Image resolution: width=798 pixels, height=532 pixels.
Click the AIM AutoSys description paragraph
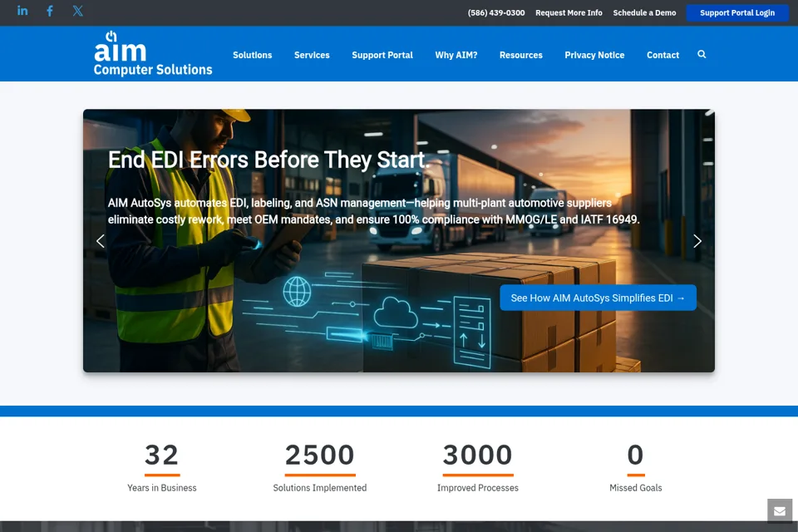[x=373, y=211]
